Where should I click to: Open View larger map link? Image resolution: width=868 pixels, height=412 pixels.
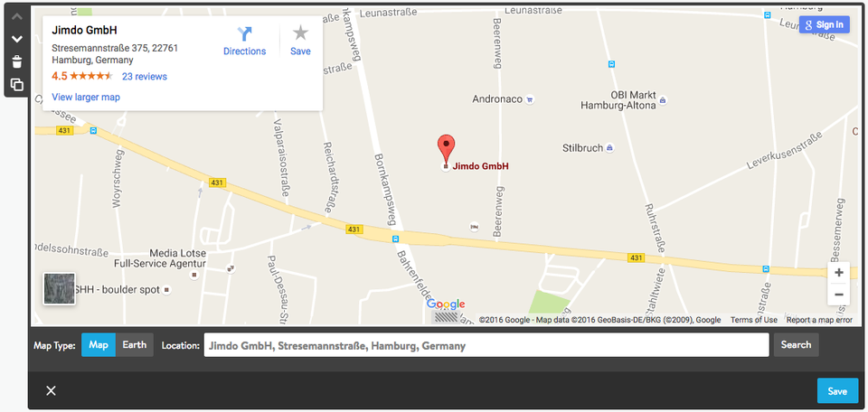click(86, 97)
